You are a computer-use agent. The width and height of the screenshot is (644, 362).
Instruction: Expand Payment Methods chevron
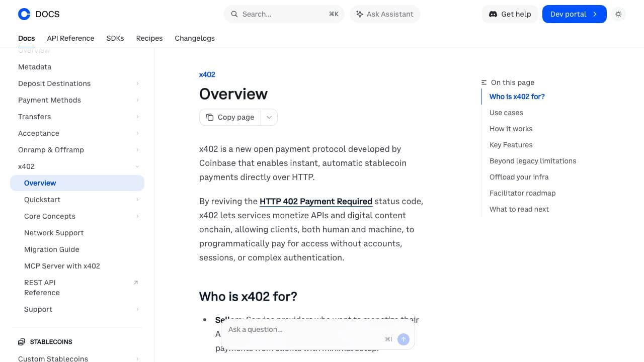coord(137,100)
